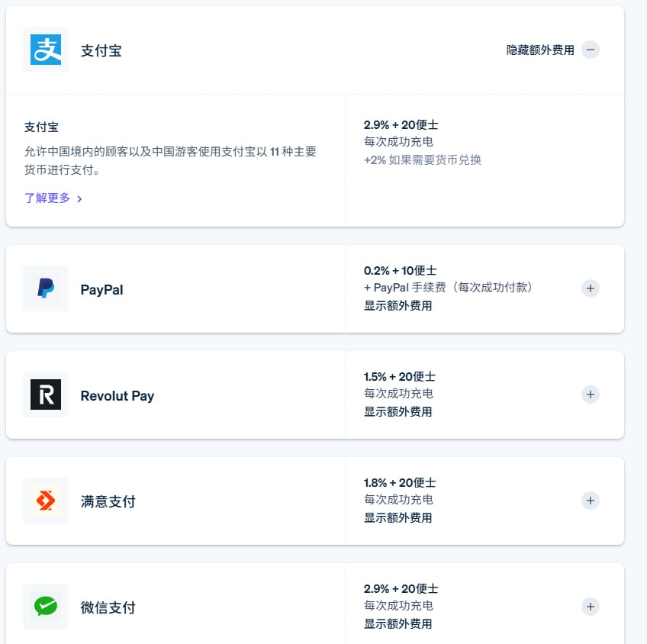Click the arrow beside 了解更多
The image size is (647, 644).
[x=79, y=199]
